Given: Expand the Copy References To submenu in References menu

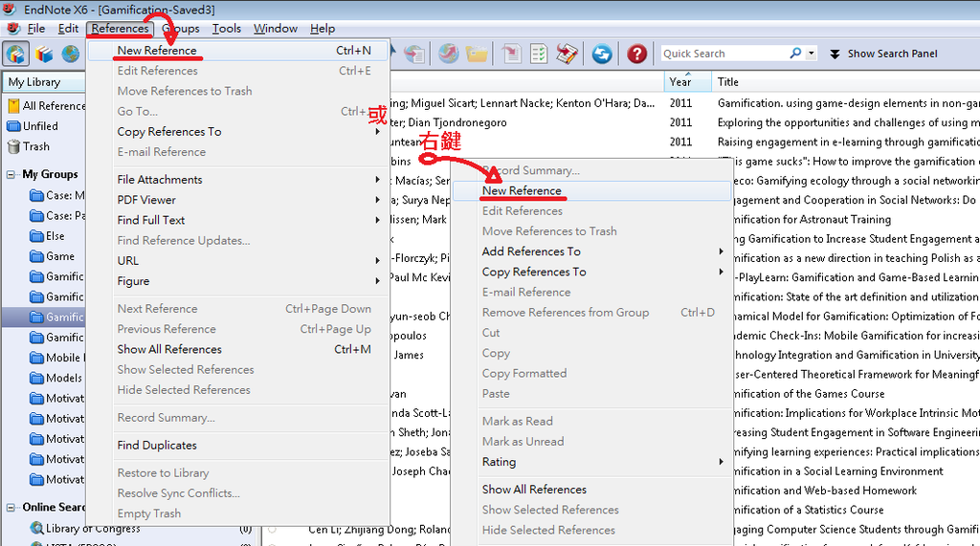Looking at the screenshot, I should coord(377,132).
